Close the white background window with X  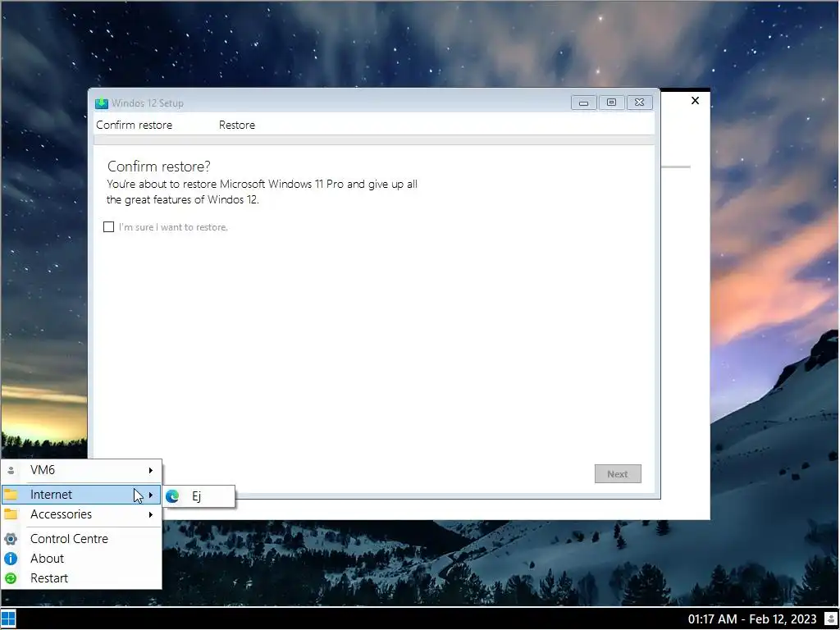696,101
